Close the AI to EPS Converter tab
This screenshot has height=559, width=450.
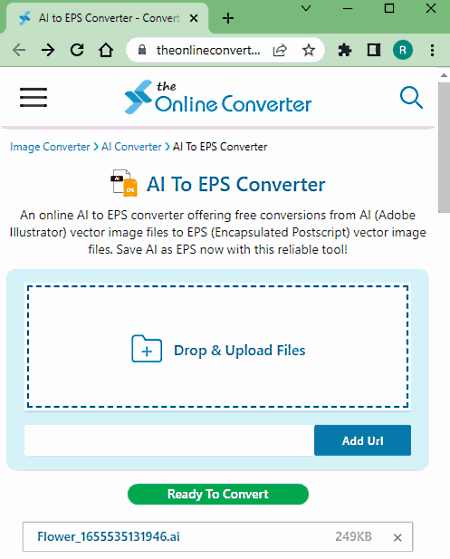(194, 18)
